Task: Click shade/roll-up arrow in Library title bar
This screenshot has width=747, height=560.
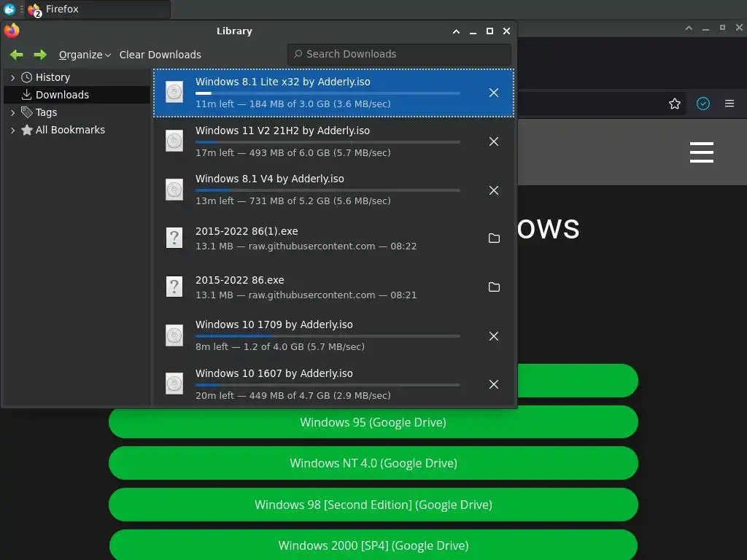Action: click(457, 31)
